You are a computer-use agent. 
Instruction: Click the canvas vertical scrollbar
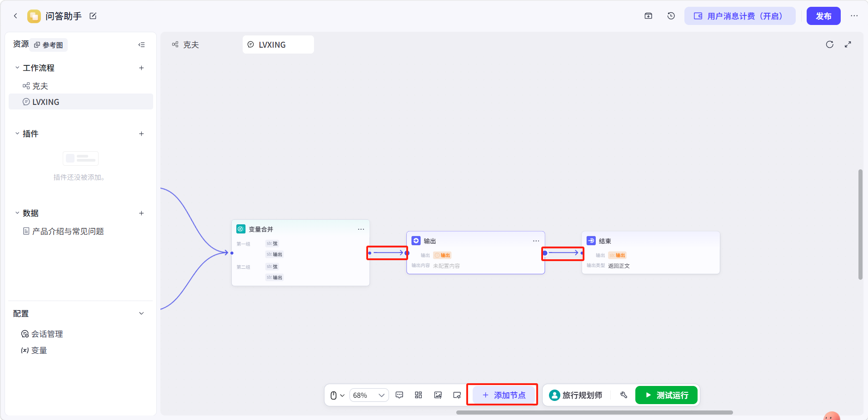click(x=860, y=224)
